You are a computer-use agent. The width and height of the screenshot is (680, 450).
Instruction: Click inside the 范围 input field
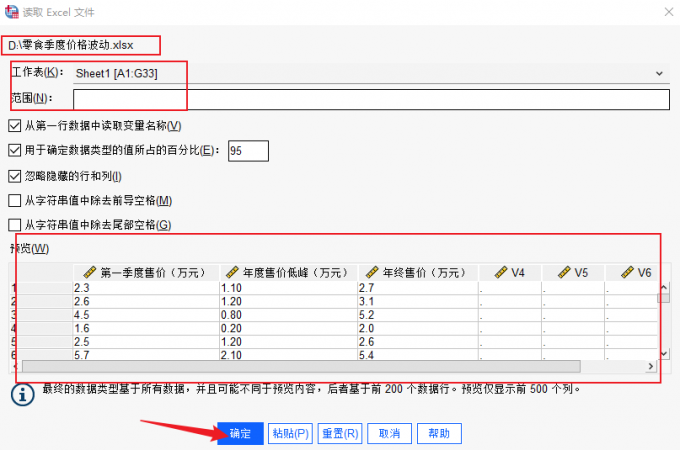pyautogui.click(x=370, y=98)
